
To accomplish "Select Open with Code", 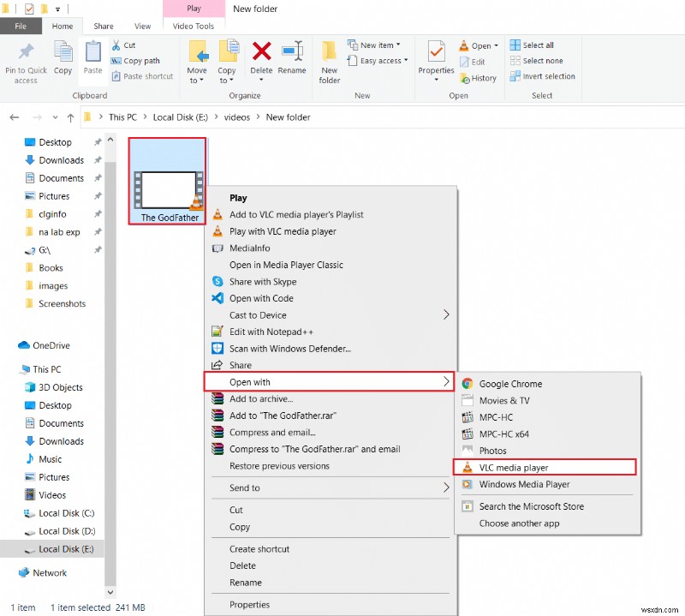I will point(331,299).
